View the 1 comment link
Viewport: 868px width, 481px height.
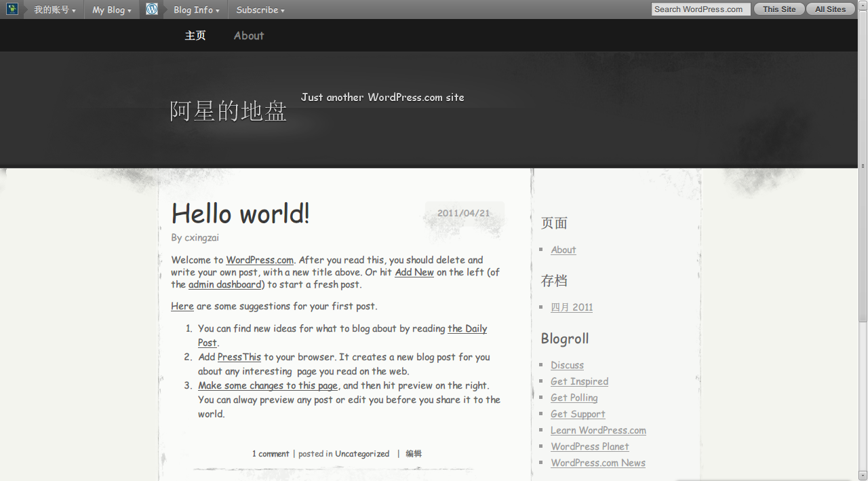point(271,454)
